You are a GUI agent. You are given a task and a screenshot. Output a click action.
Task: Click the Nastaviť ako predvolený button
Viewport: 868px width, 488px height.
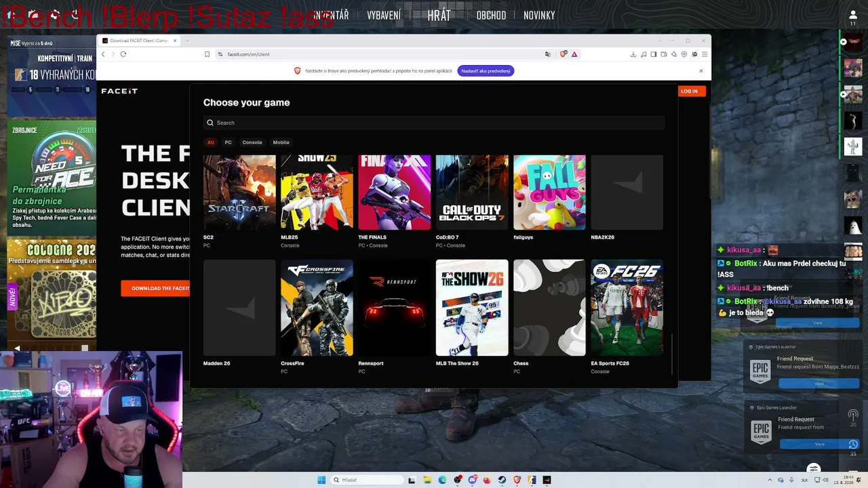tap(486, 70)
